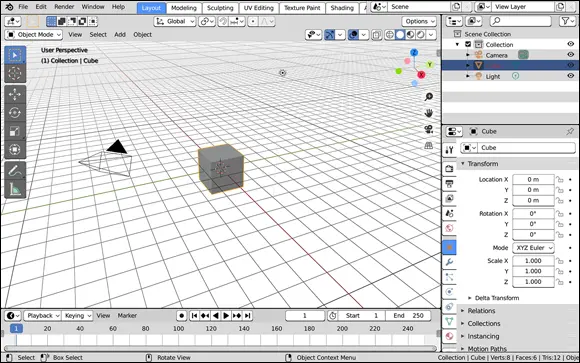
Task: Switch perspective/orthographic grid icon
Action: tap(428, 145)
